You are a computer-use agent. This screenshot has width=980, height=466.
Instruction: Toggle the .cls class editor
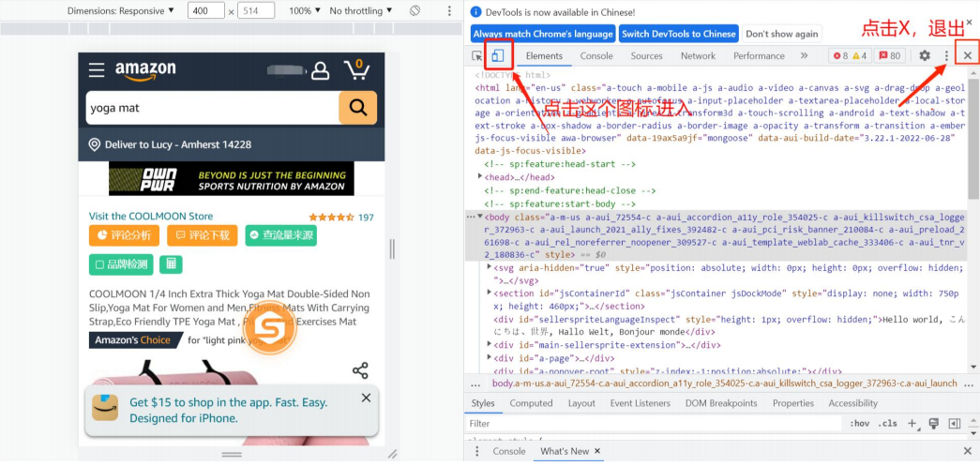pos(887,424)
